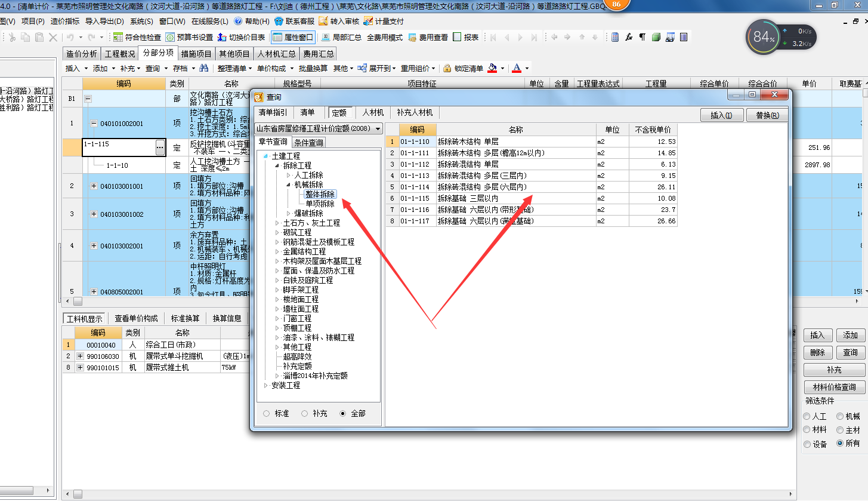Viewport: 868px width, 501px height.
Task: Click the binoculars find icon
Action: tap(203, 68)
